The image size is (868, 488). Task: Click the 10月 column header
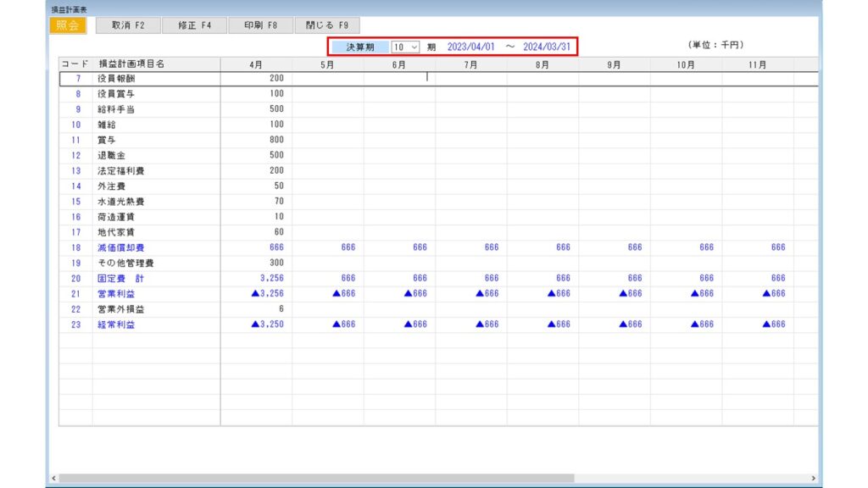[685, 64]
